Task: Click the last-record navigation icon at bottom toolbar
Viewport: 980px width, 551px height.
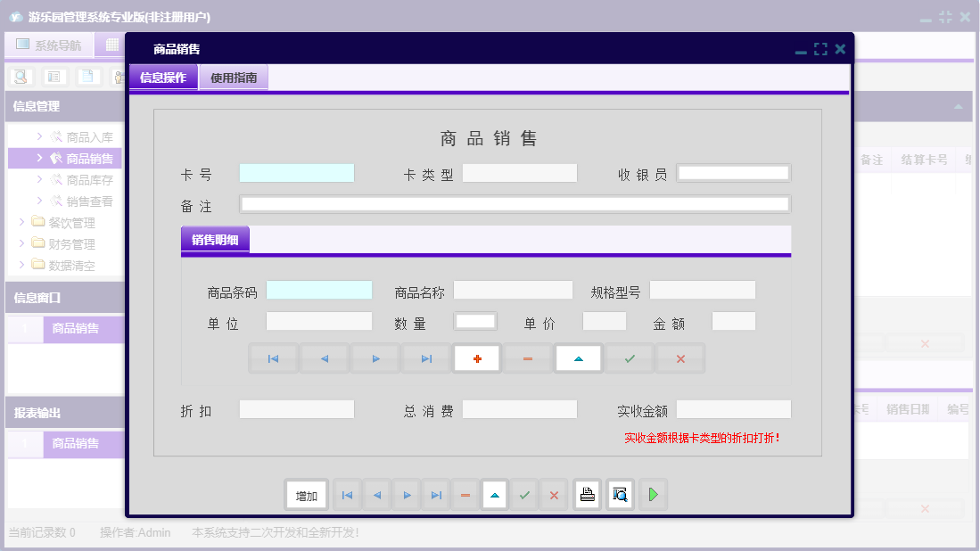Action: click(x=435, y=494)
